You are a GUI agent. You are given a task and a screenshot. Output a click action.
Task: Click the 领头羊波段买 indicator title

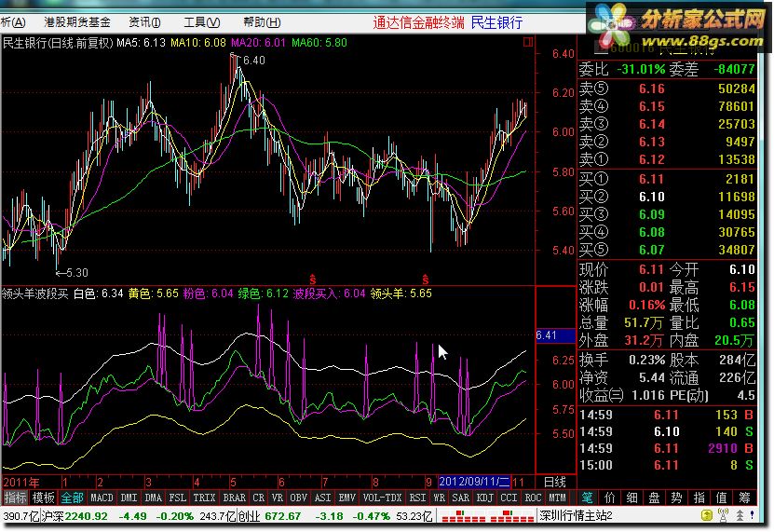[x=34, y=293]
